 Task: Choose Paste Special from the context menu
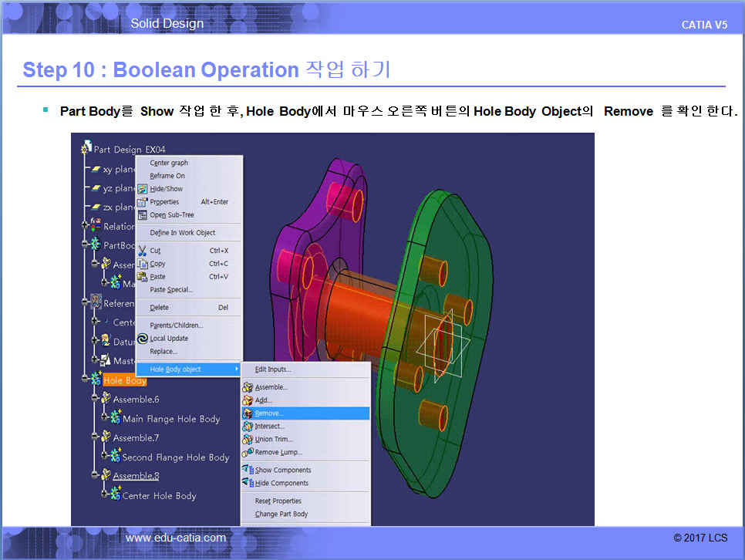[x=171, y=290]
